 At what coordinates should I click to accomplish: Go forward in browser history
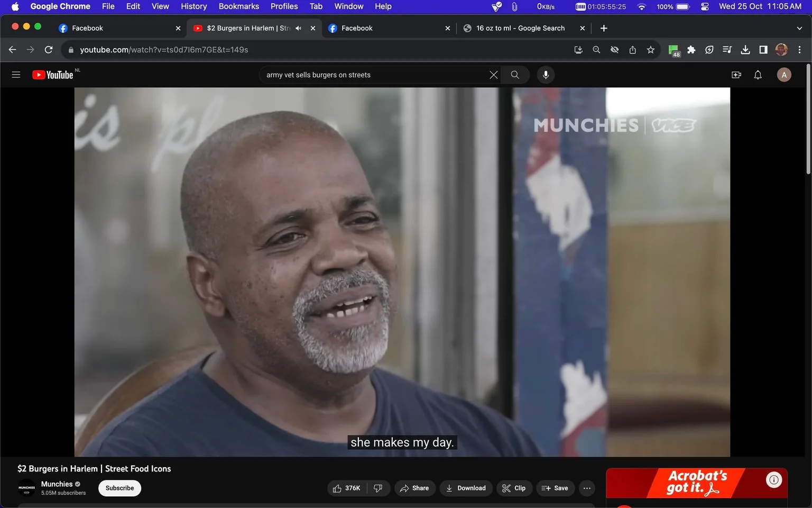(31, 50)
